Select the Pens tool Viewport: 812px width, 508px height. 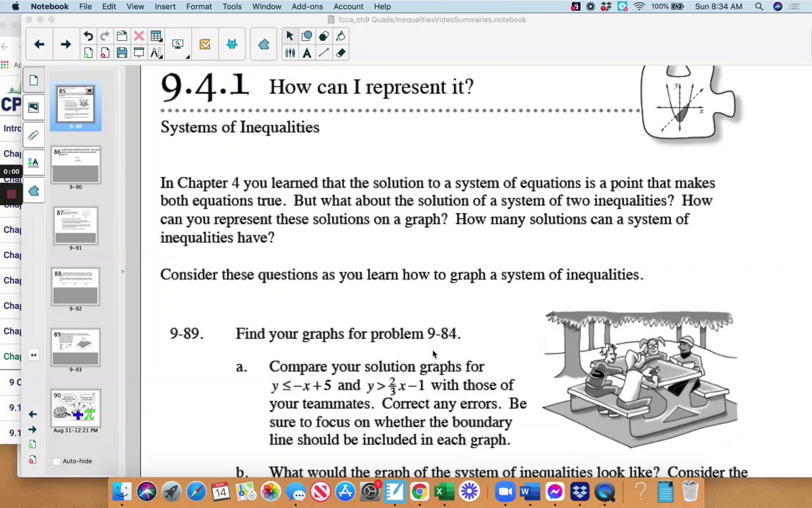pos(290,53)
